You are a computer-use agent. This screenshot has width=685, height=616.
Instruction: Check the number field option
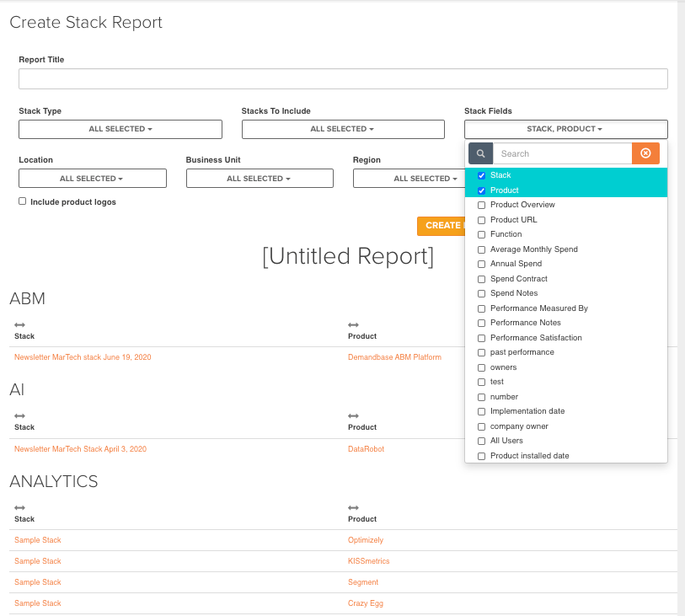click(x=481, y=397)
